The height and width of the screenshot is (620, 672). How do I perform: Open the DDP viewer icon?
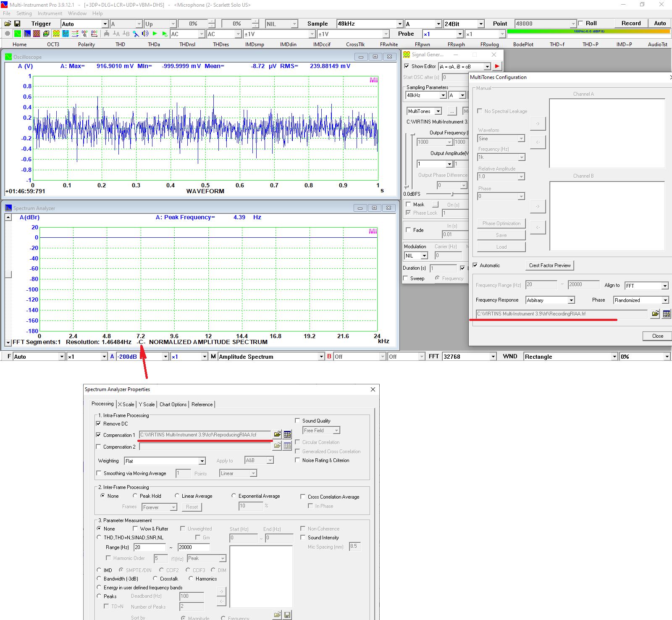(84, 34)
